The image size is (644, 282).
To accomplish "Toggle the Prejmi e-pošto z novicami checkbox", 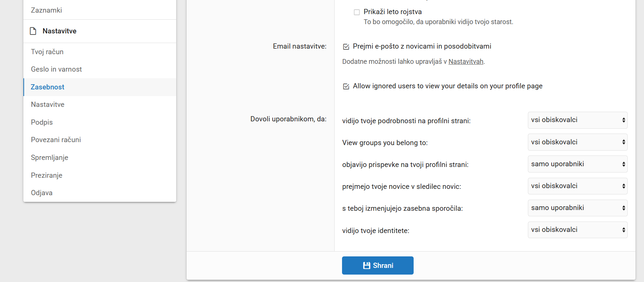I will [x=346, y=47].
